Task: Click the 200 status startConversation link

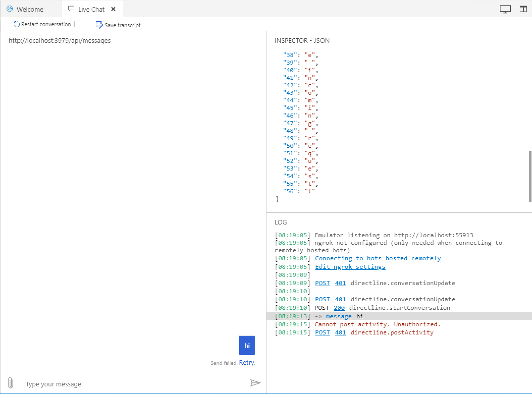Action: 339,308
